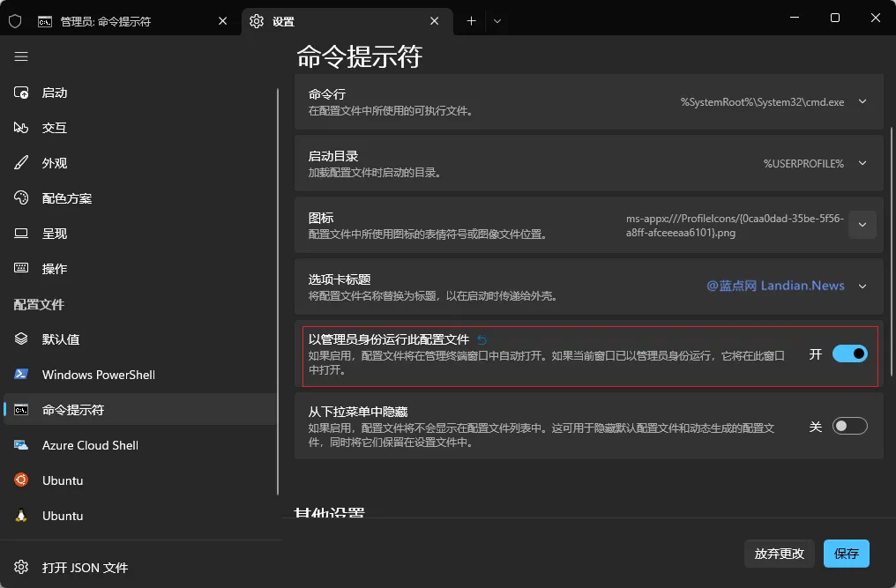Open the Azure Cloud Shell profile settings
The height and width of the screenshot is (588, 896).
pyautogui.click(x=90, y=445)
